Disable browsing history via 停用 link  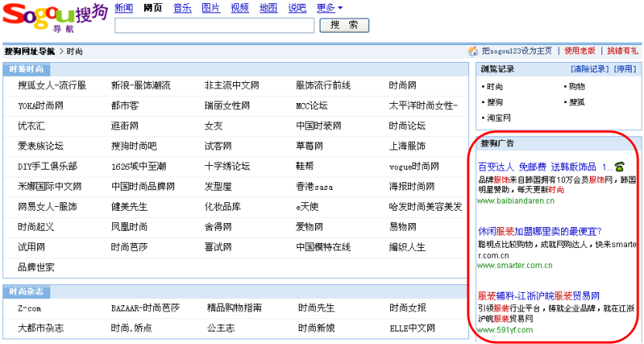[625, 69]
